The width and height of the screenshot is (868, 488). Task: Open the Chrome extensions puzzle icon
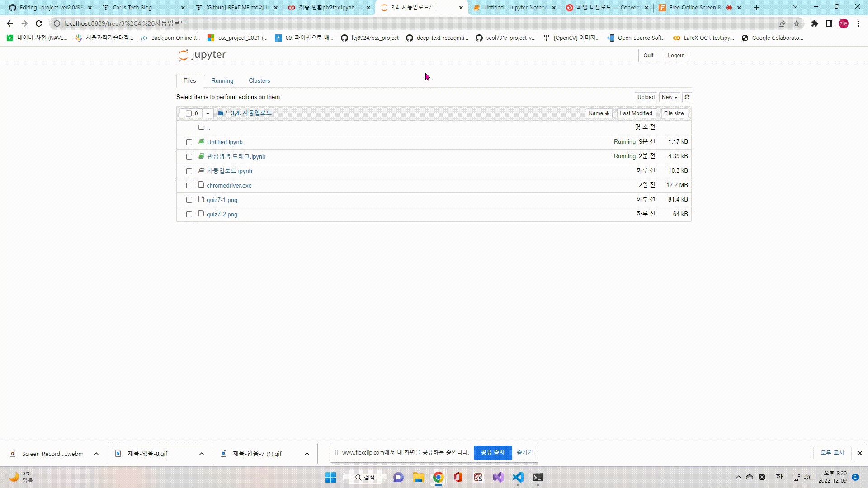coord(815,23)
